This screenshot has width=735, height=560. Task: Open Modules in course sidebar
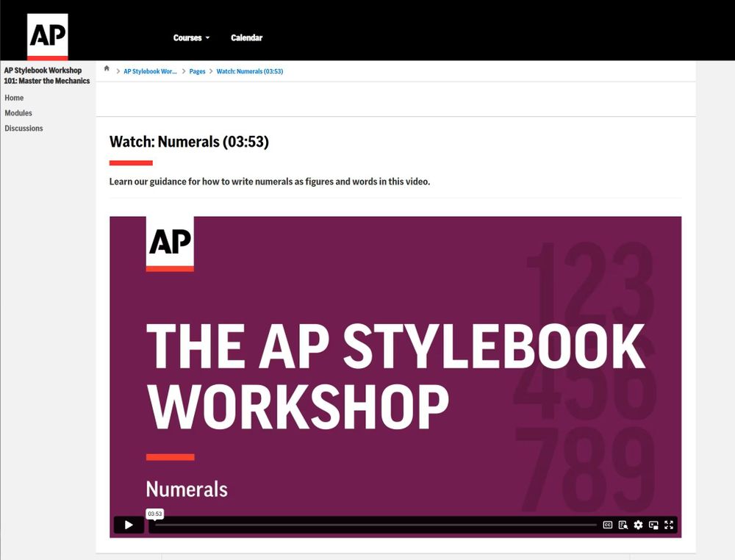tap(18, 113)
